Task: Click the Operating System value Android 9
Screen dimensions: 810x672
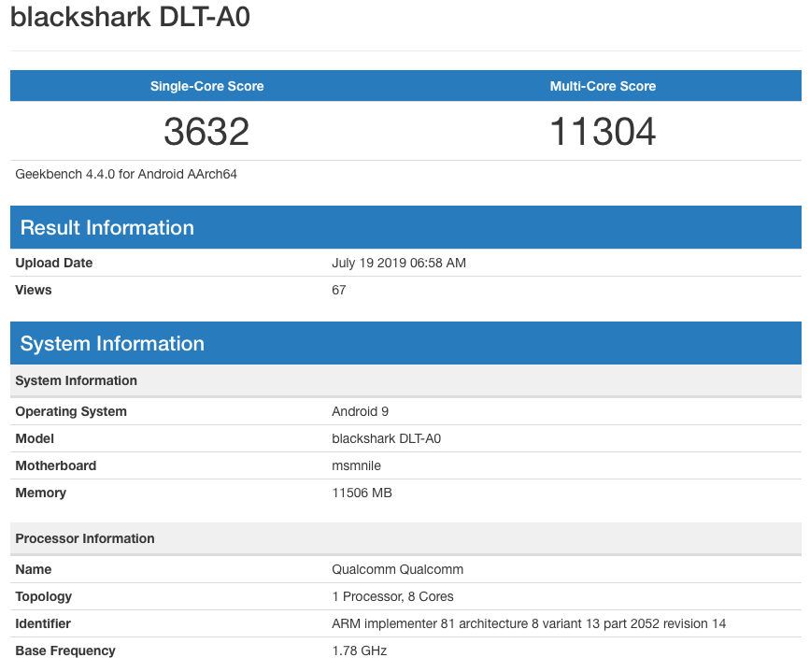Action: coord(361,412)
